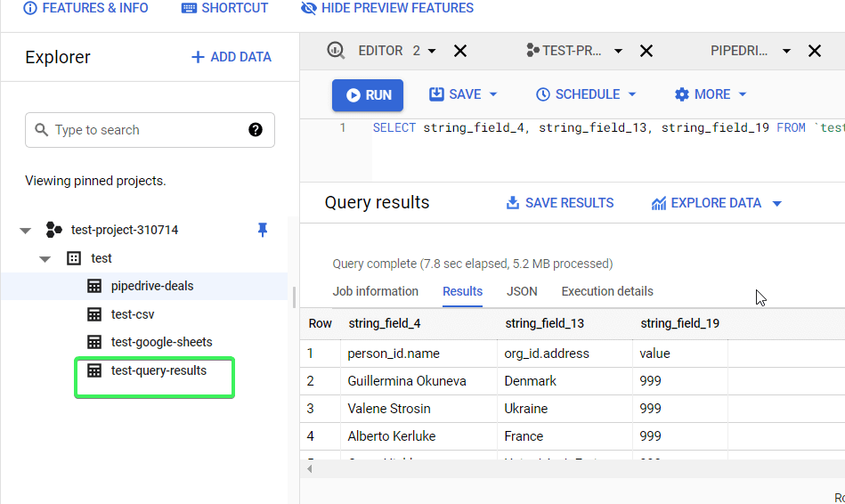Screen dimensions: 845x504
Task: Click the Save query button
Action: point(455,94)
